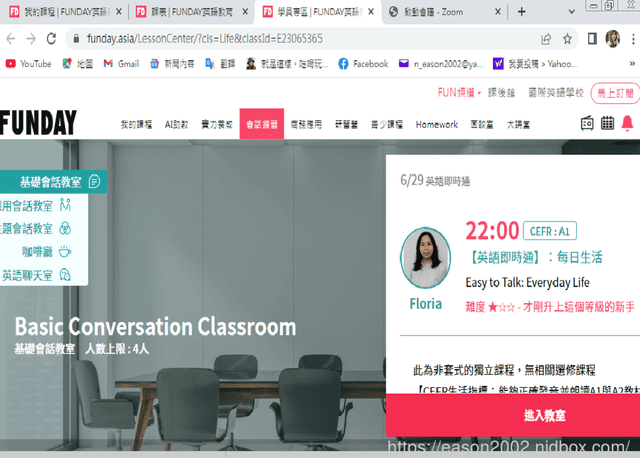Viewport: 640px width, 458px height.
Task: Click the Easy to Talk: Everyday Life title
Action: (527, 282)
